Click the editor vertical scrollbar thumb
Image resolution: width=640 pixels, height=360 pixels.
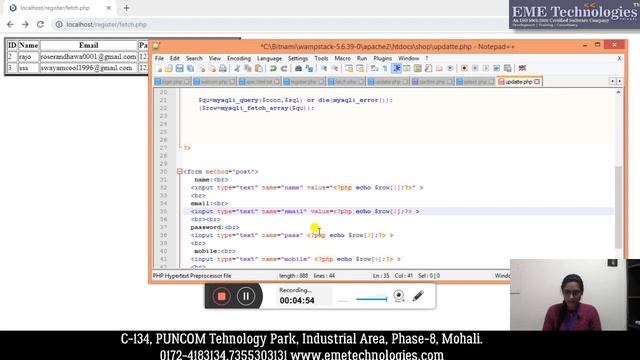(x=618, y=207)
